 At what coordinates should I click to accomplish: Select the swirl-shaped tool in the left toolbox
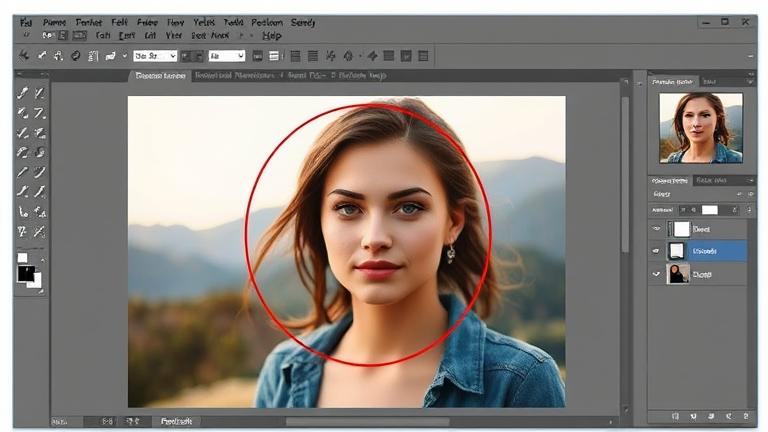point(40,152)
